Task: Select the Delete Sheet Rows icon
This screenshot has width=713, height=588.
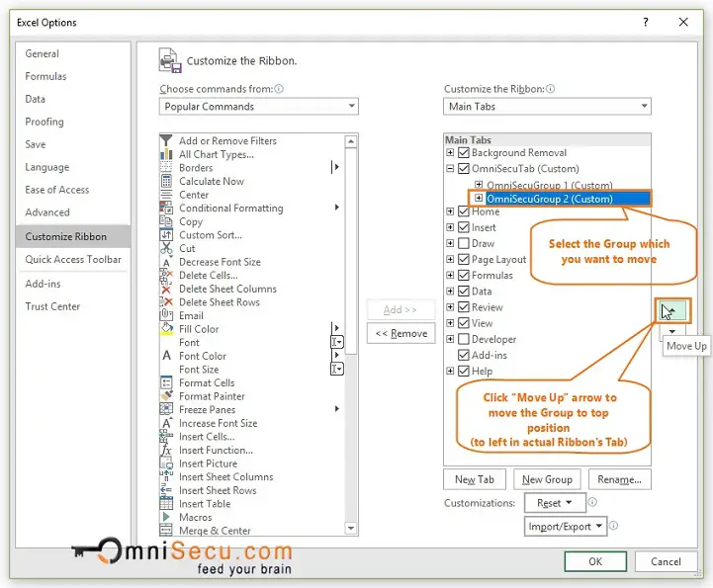Action: [x=166, y=301]
